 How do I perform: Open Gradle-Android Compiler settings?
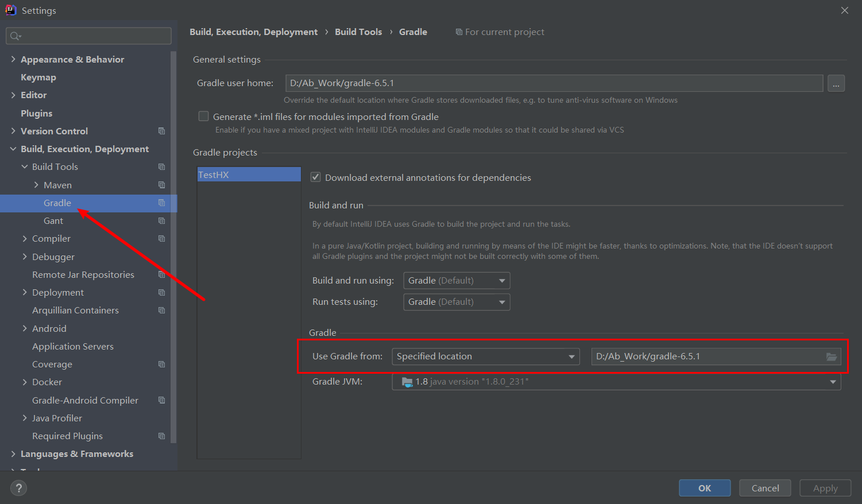click(x=85, y=400)
